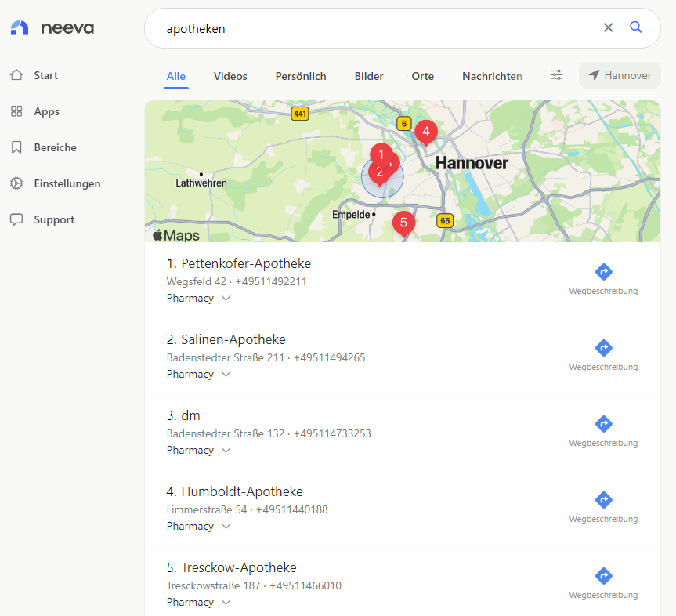Click address Wegsfeld 42 · +49511492211
The width and height of the screenshot is (676, 616).
point(237,281)
